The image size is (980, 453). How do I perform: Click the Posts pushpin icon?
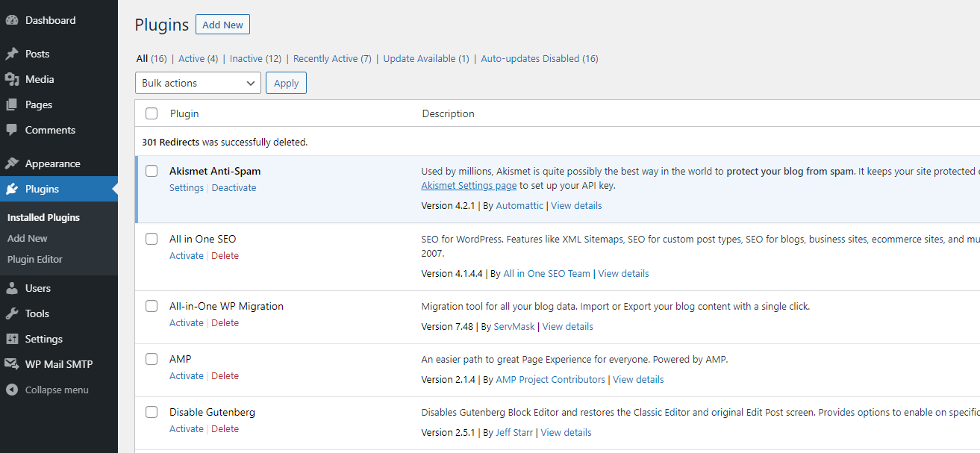click(x=12, y=54)
